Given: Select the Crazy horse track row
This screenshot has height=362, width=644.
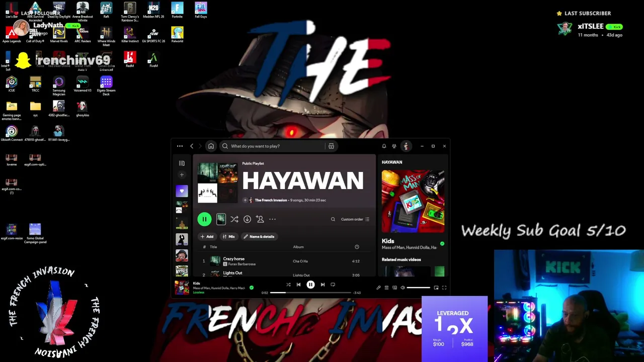Looking at the screenshot, I should (x=284, y=261).
